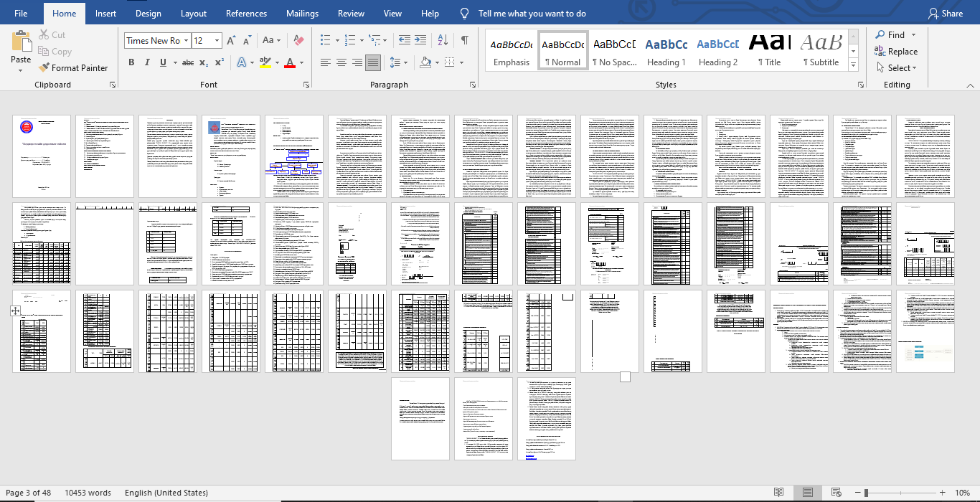Open the font name dropdown
980x502 pixels.
[186, 41]
